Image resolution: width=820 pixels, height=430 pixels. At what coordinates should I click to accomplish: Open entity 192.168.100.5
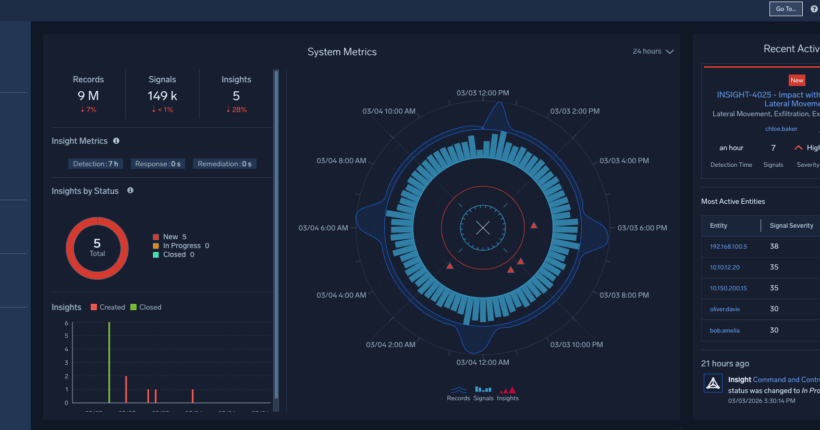[x=728, y=246]
